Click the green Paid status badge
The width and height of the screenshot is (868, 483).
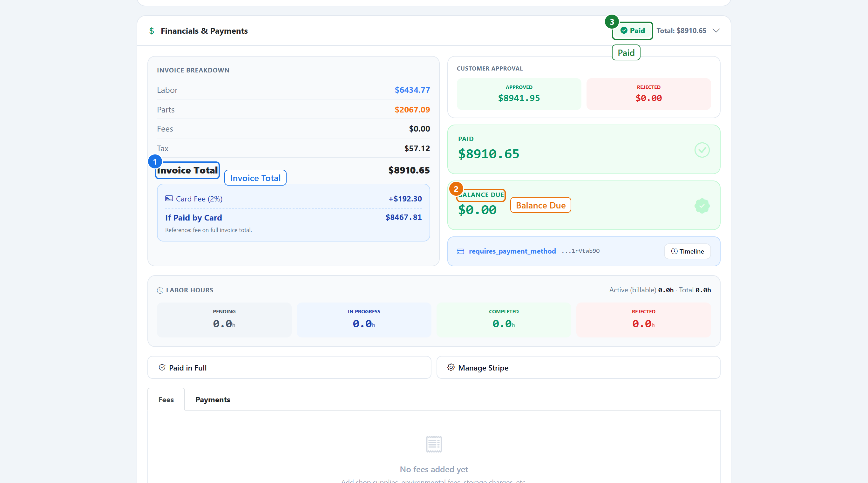tap(633, 31)
